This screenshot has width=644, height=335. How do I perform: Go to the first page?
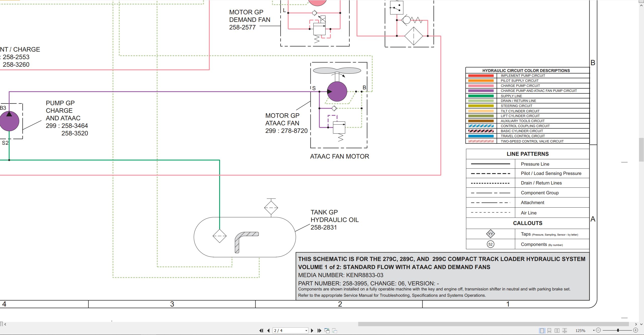pyautogui.click(x=261, y=330)
